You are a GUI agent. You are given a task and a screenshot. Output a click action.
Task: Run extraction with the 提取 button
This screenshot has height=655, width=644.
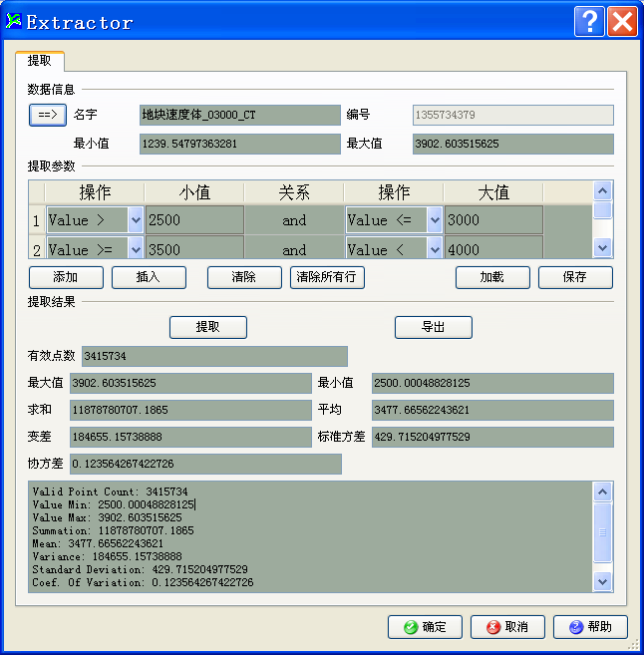(x=208, y=327)
